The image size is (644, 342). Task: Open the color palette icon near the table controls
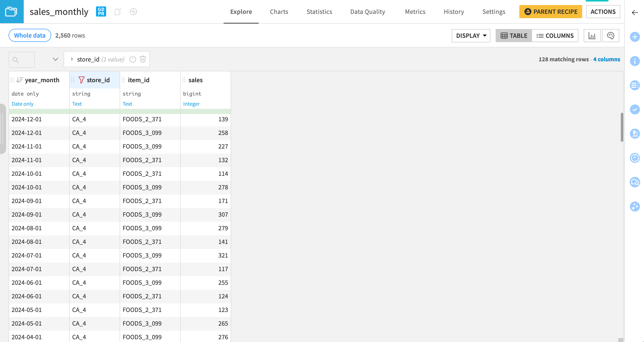[x=611, y=36]
